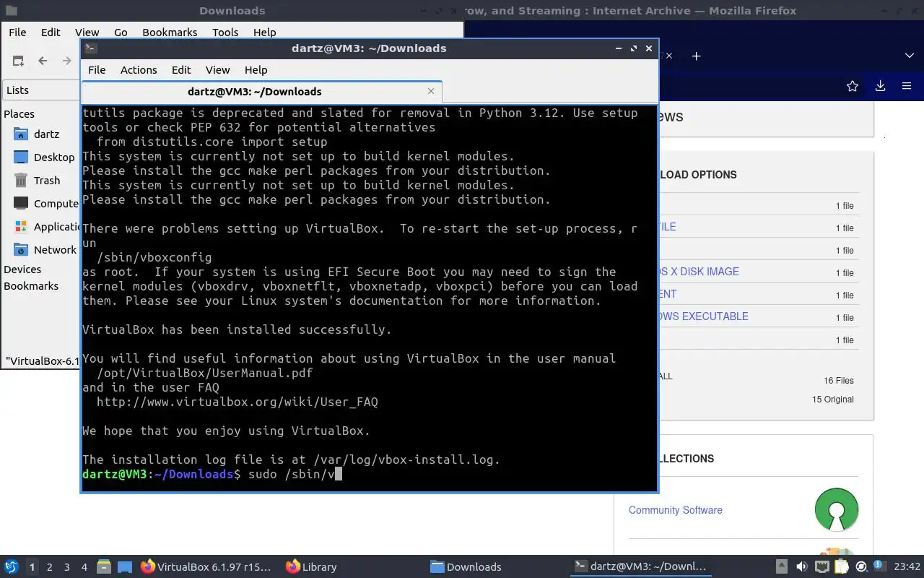This screenshot has height=578, width=924.
Task: Open the Tools menu in the file manager
Action: click(225, 33)
